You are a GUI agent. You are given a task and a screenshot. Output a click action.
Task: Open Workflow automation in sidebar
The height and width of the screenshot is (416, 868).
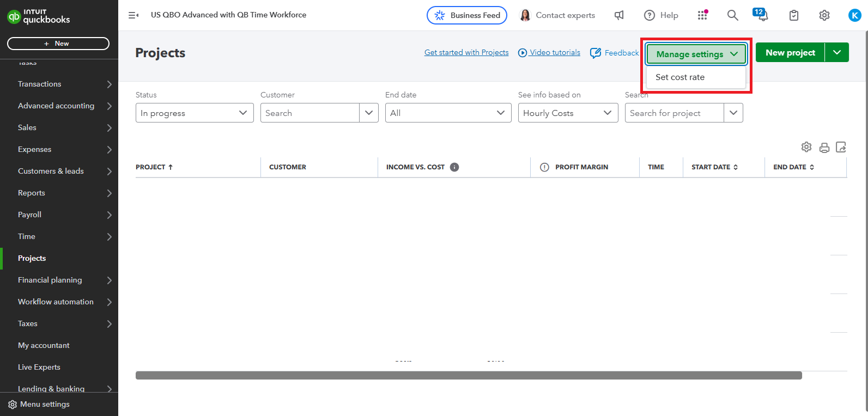pos(59,302)
